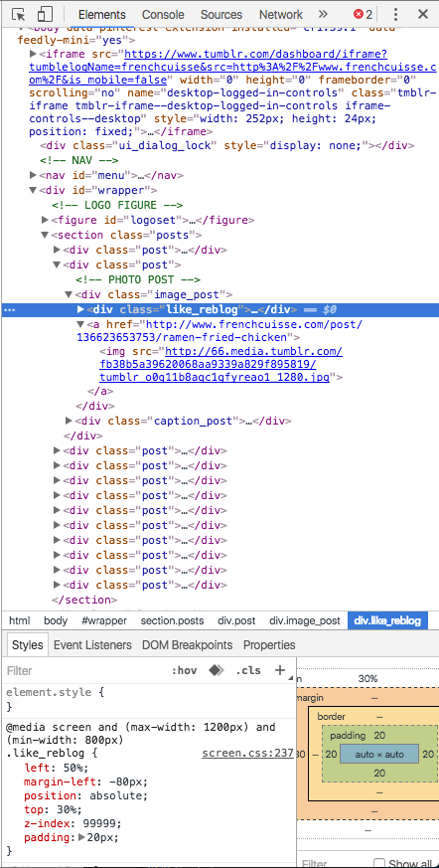Open screen.css:237 source link
Image resolution: width=439 pixels, height=868 pixels.
[x=247, y=754]
